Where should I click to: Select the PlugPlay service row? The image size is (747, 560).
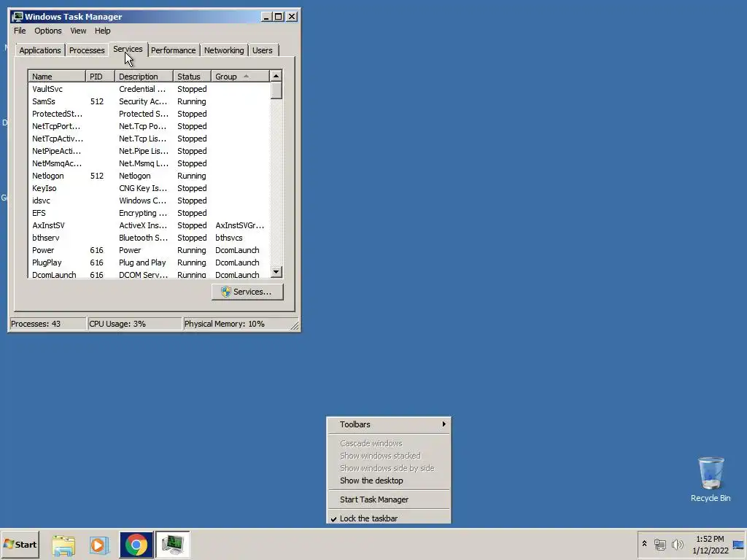point(149,262)
